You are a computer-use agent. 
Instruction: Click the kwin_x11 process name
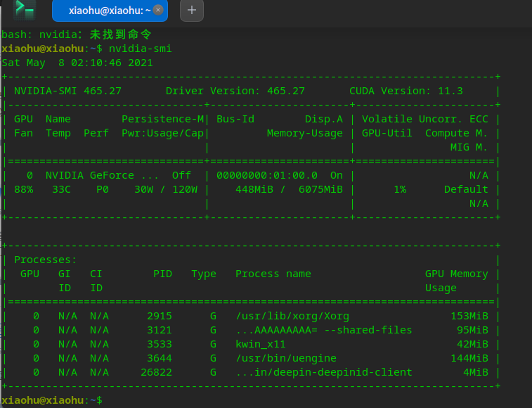pyautogui.click(x=260, y=344)
